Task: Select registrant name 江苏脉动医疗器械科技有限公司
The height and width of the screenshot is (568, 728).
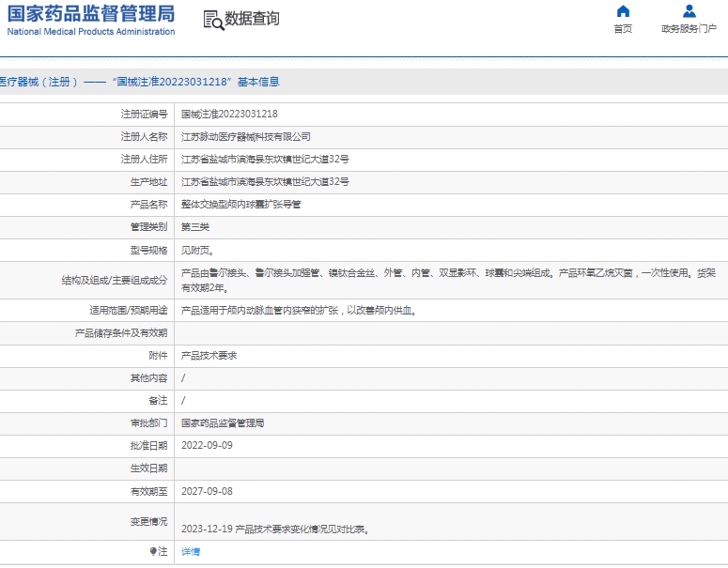Action: click(245, 136)
